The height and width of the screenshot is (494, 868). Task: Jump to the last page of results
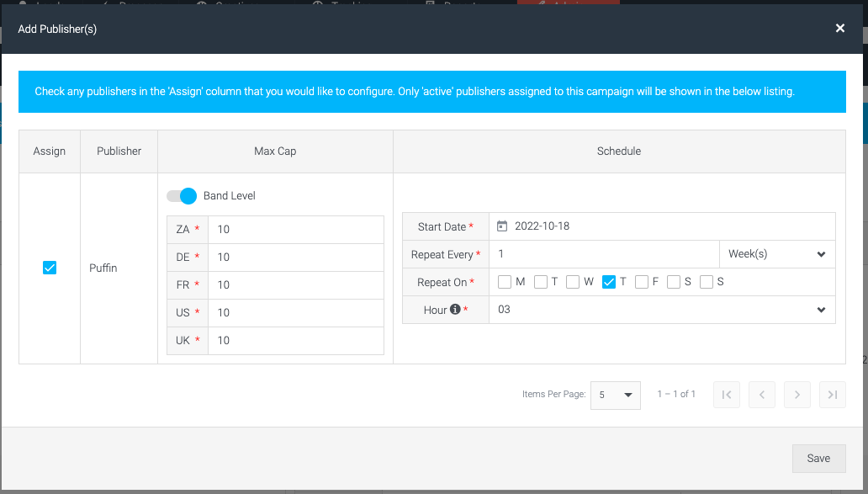pos(832,395)
